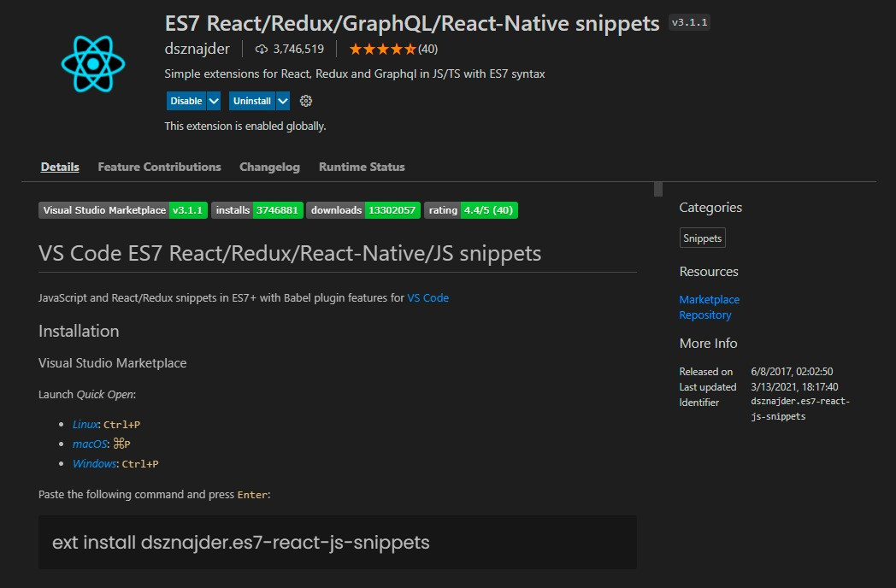896x588 pixels.
Task: Open the Linux link
Action: coord(85,425)
